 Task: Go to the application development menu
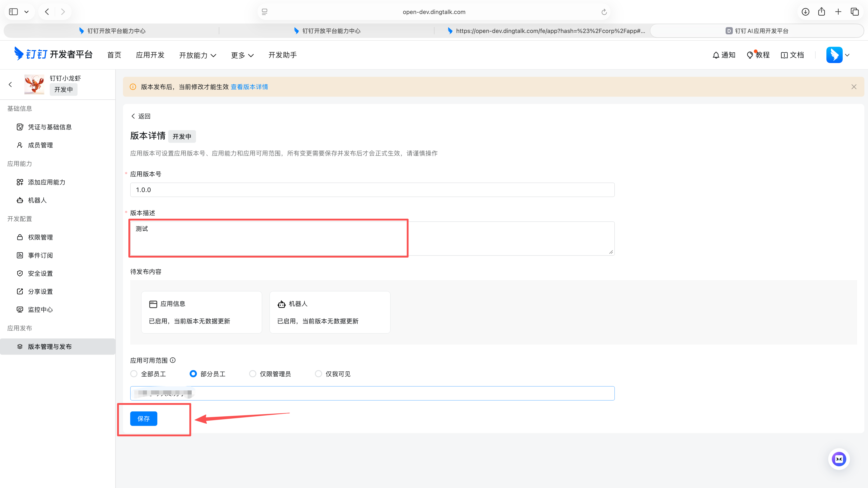coord(150,55)
